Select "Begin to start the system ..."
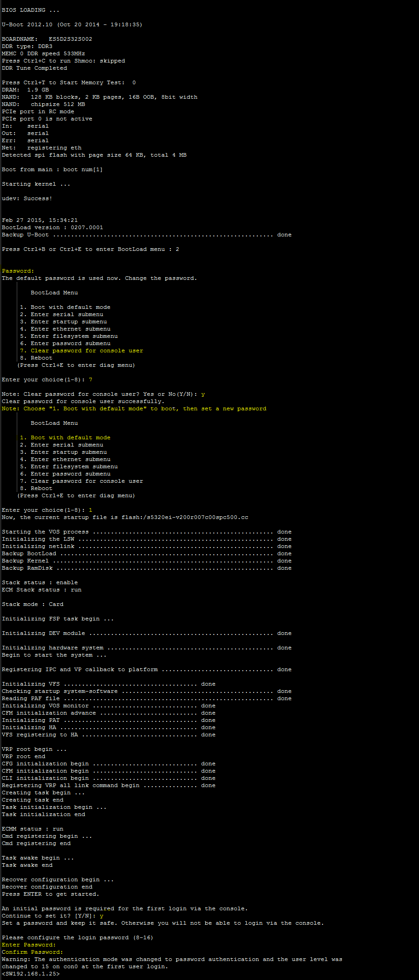 (x=54, y=655)
